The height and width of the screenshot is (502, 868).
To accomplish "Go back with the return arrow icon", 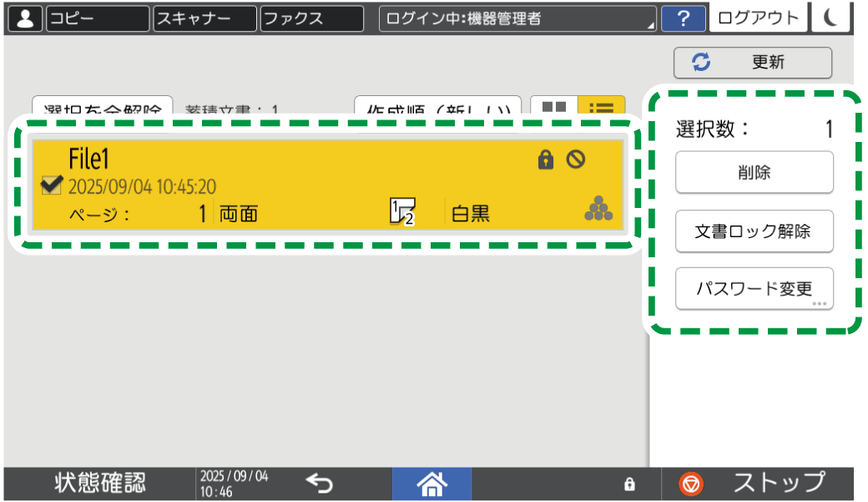I will (x=319, y=483).
